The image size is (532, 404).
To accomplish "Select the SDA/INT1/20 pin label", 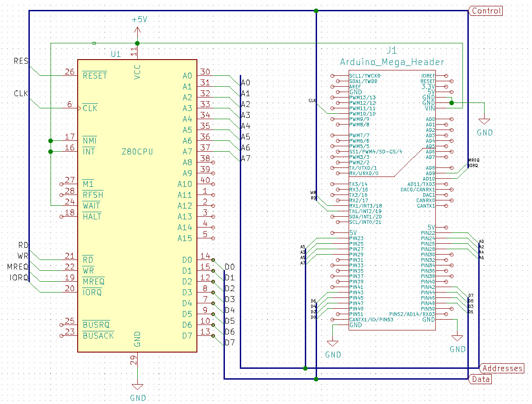I will (x=365, y=217).
